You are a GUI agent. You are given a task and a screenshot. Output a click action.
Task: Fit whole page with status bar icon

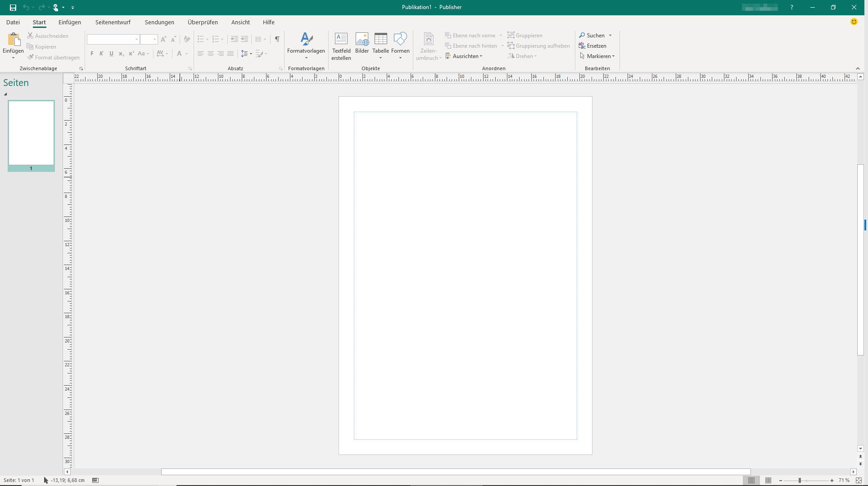[859, 480]
